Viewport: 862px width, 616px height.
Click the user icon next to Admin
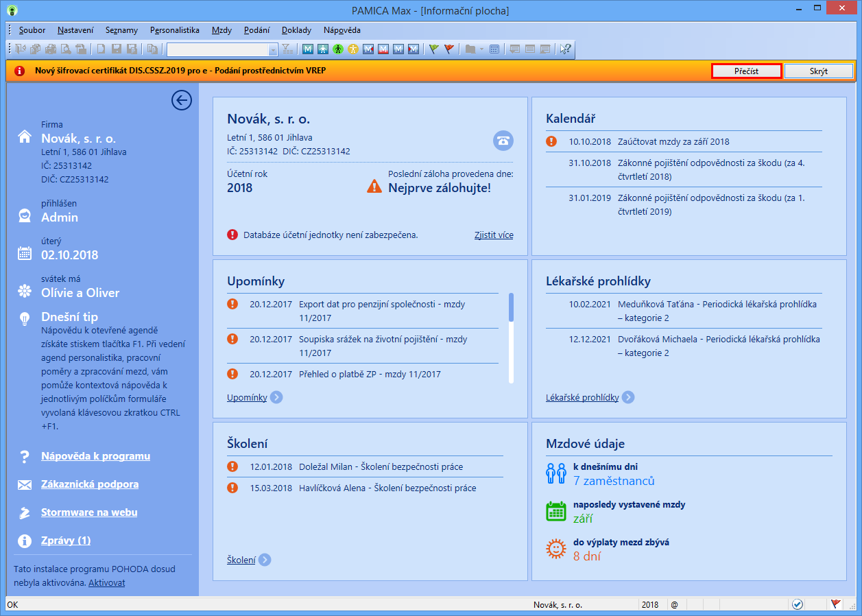pos(25,216)
